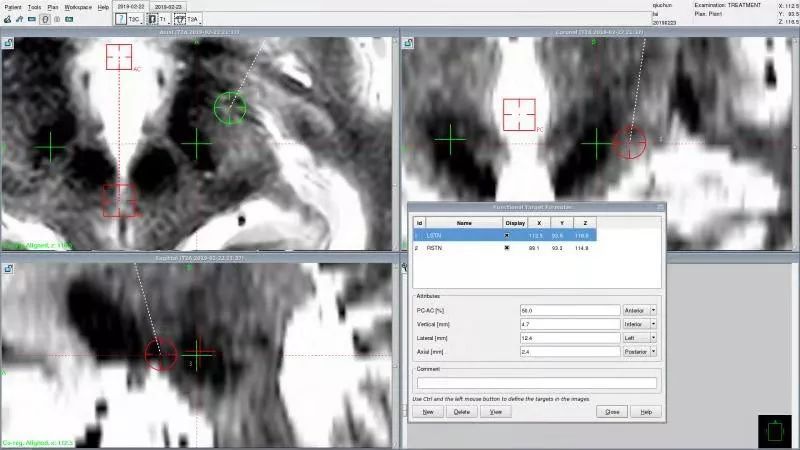Maximize the Sagittal view using its corner icon

[x=8, y=269]
